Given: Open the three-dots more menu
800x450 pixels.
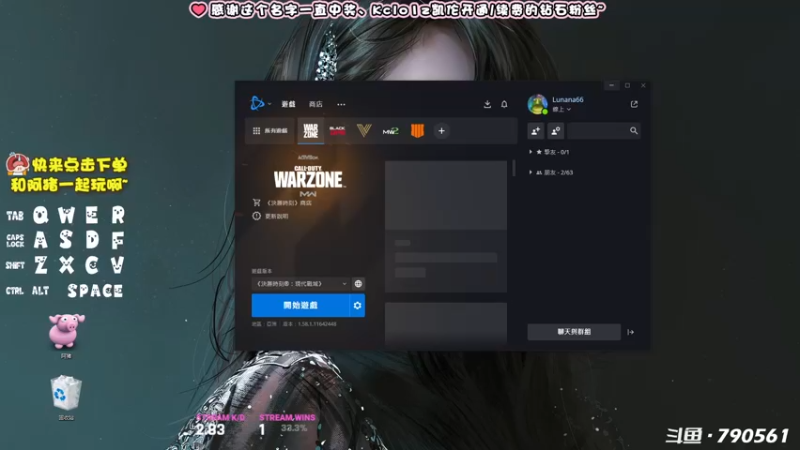Looking at the screenshot, I should point(341,105).
